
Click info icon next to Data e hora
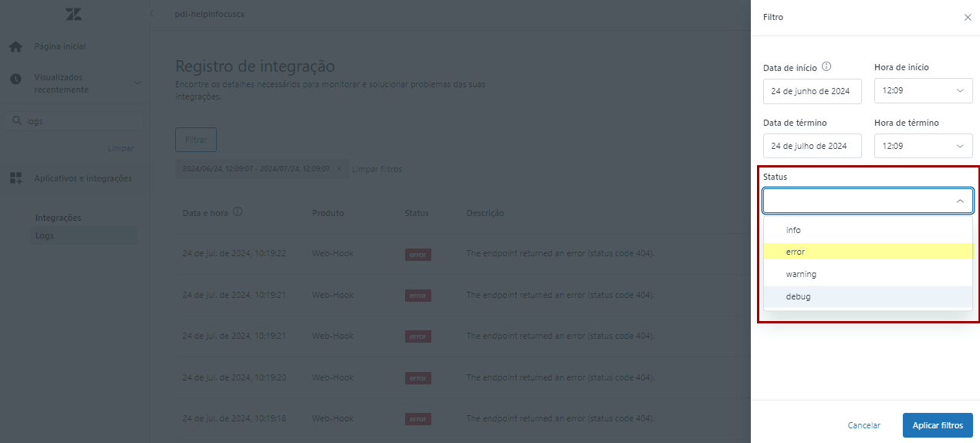click(238, 212)
